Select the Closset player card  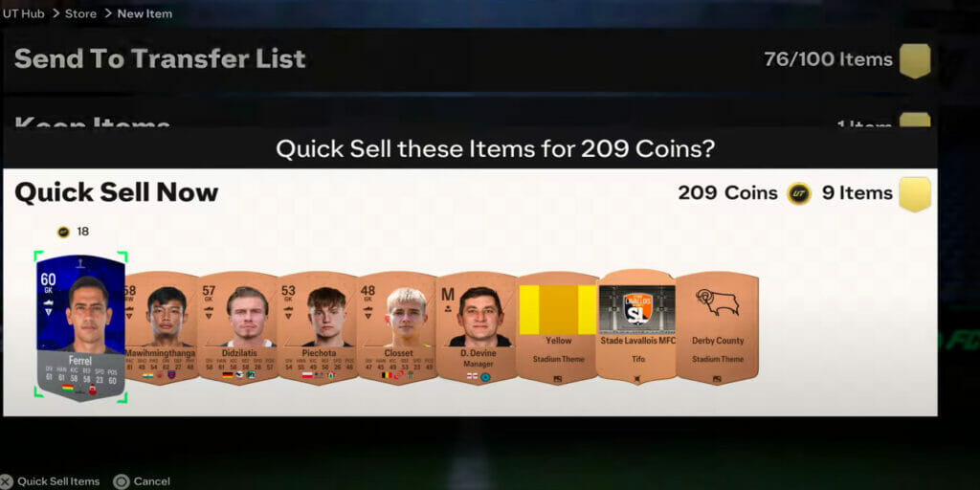(x=397, y=327)
